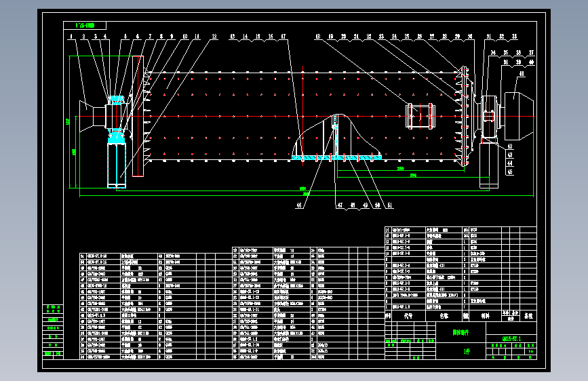
Task: Select callout number 46 below the drum
Action: 299,205
